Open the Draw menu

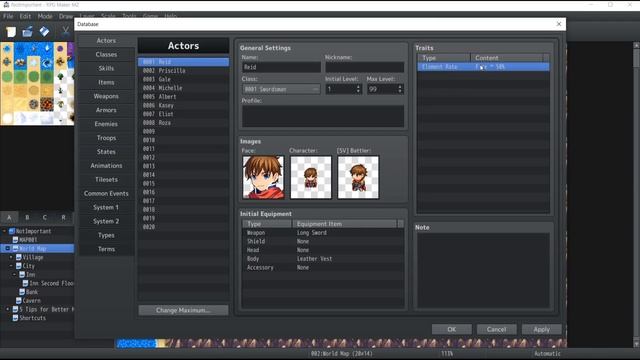tap(65, 16)
